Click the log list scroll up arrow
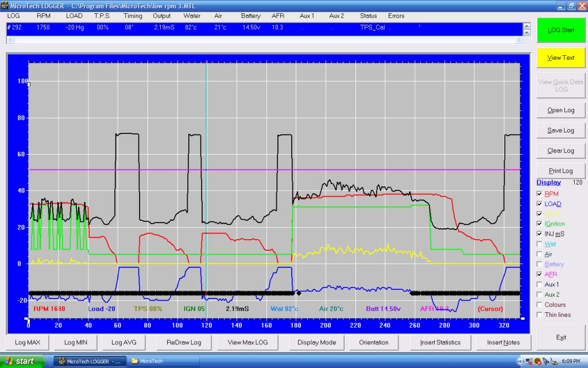 (x=527, y=26)
